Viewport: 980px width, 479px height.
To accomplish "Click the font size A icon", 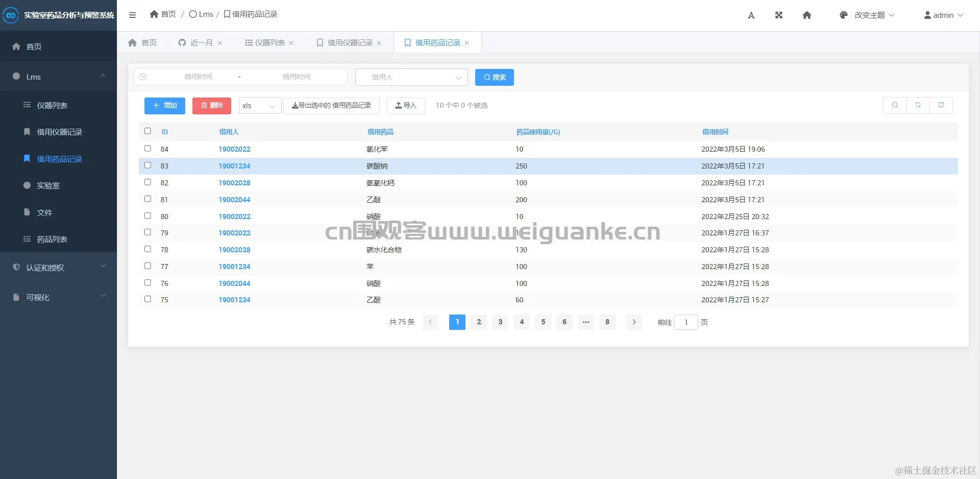I will pos(751,15).
